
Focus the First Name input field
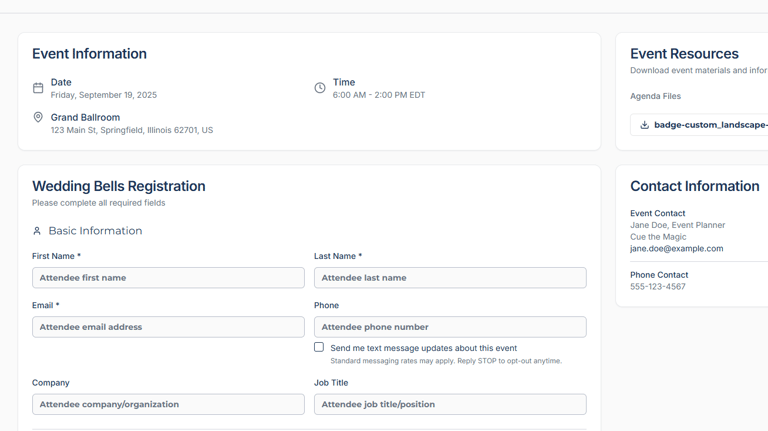tap(168, 278)
